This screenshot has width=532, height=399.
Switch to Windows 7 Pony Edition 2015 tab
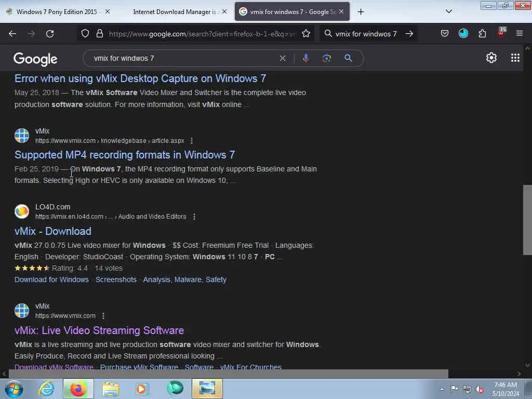pyautogui.click(x=56, y=12)
